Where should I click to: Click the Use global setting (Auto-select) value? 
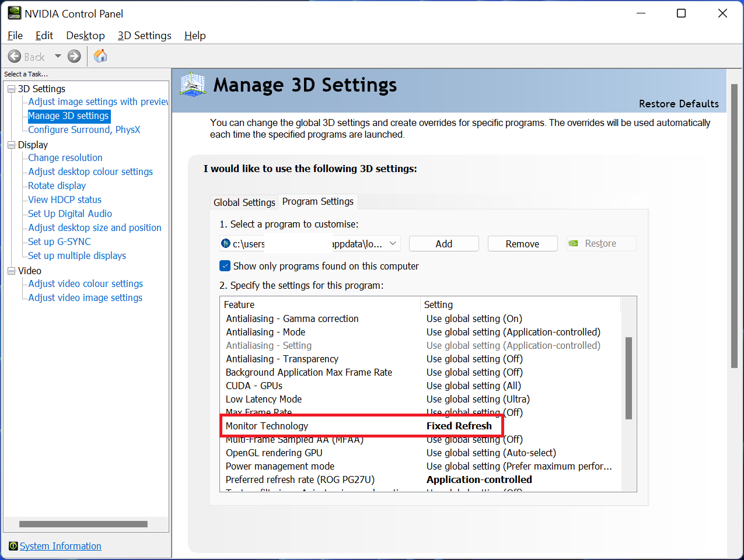[491, 453]
